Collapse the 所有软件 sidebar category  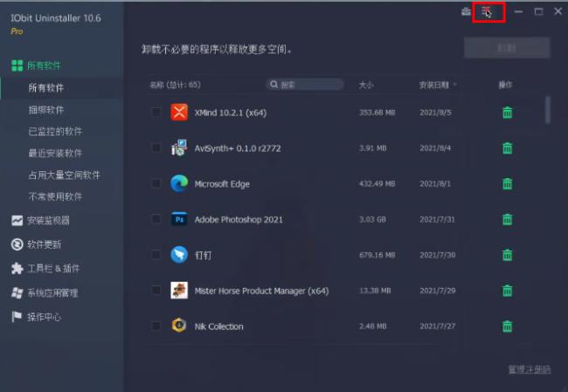(x=44, y=65)
